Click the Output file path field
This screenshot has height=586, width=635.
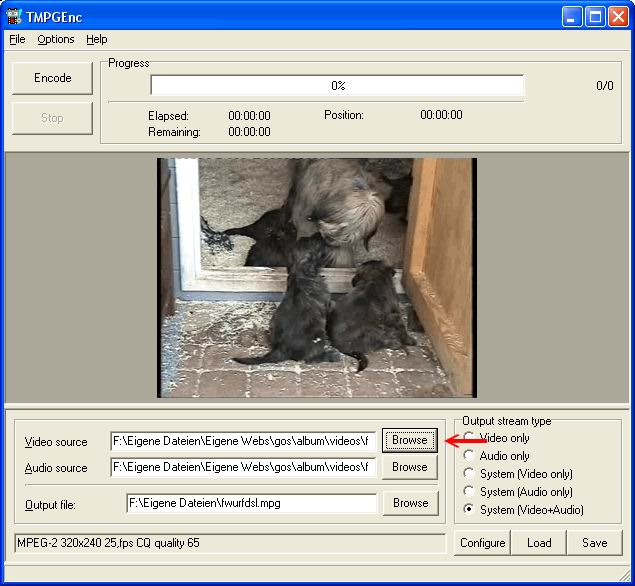pos(251,503)
